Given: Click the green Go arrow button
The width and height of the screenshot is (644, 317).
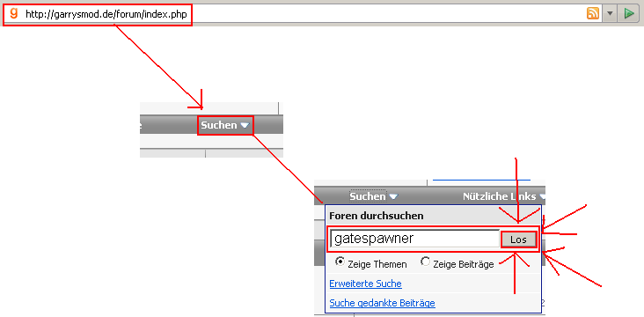Looking at the screenshot, I should [628, 13].
